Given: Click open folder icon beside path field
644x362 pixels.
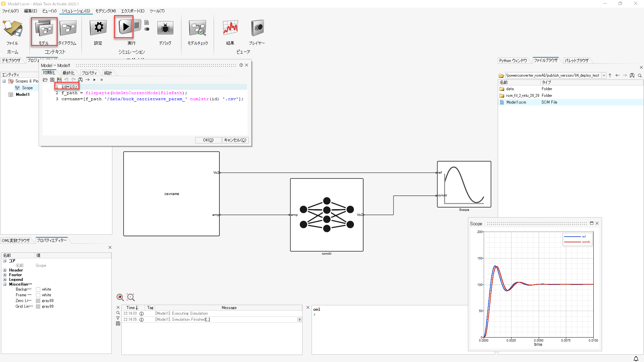Looking at the screenshot, I should click(x=501, y=76).
